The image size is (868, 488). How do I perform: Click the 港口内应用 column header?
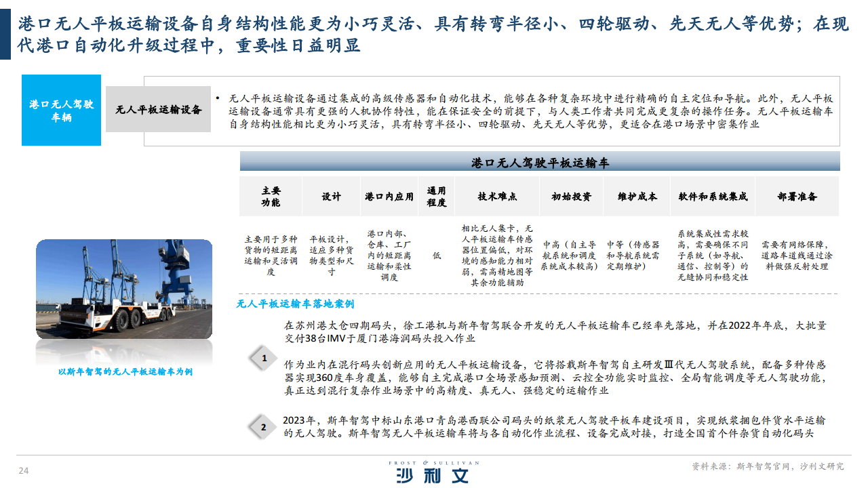coord(389,197)
